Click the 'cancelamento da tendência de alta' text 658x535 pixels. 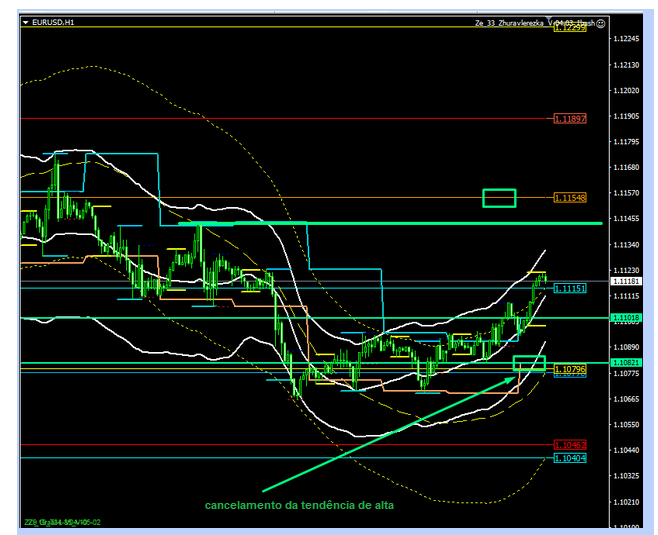[x=299, y=506]
